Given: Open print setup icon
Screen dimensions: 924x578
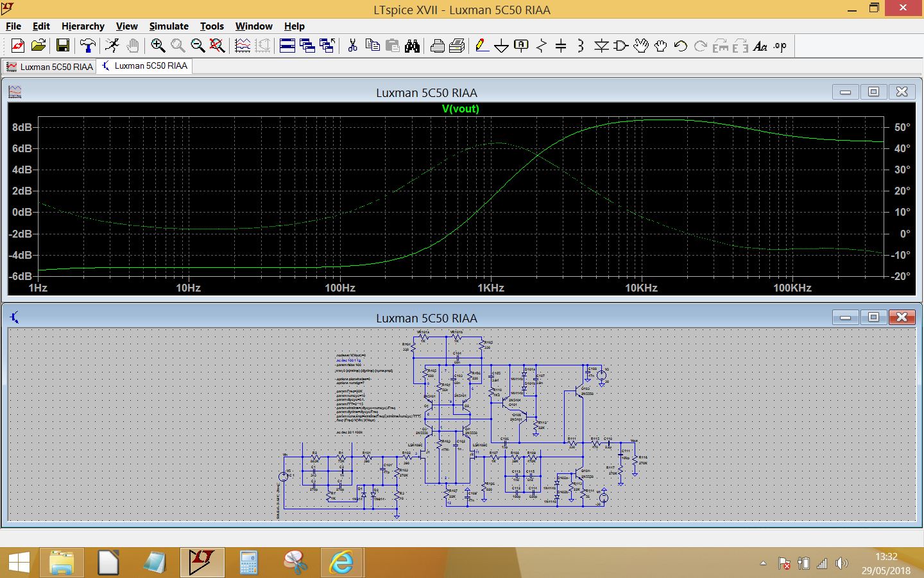Looking at the screenshot, I should 458,46.
